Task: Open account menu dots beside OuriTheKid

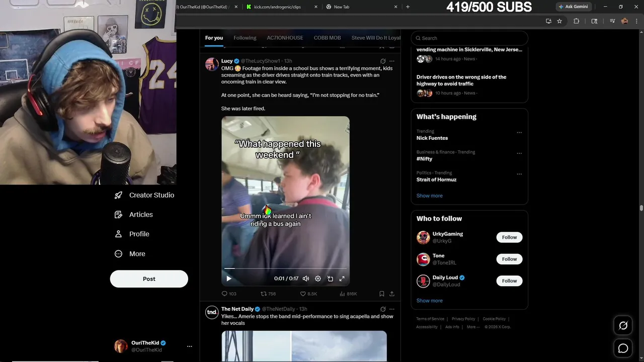Action: 190,346
